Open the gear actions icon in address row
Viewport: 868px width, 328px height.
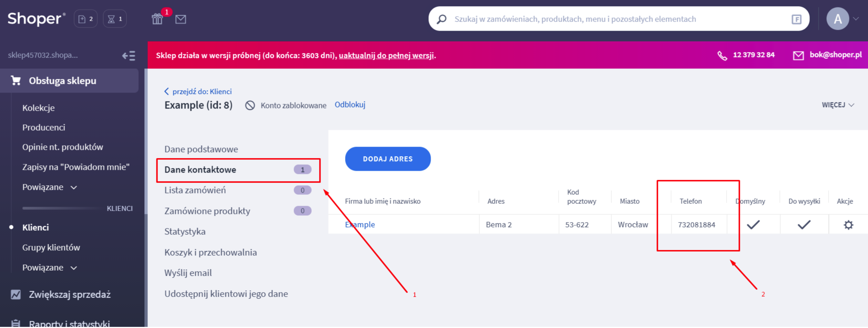pyautogui.click(x=848, y=225)
